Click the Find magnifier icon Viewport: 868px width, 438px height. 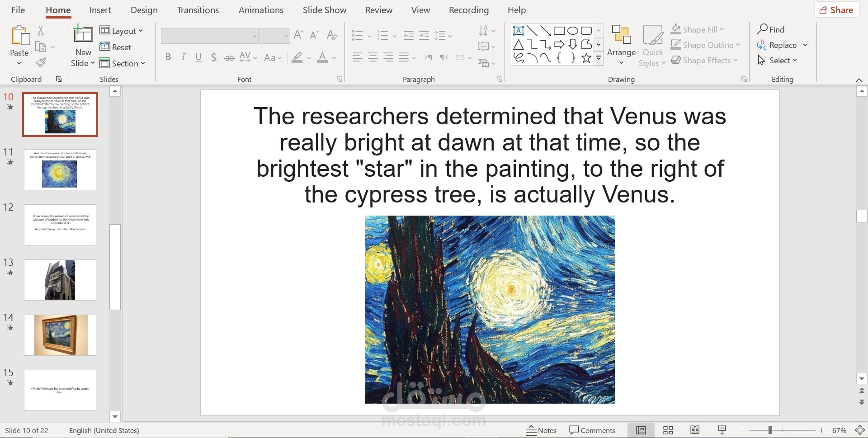(763, 29)
